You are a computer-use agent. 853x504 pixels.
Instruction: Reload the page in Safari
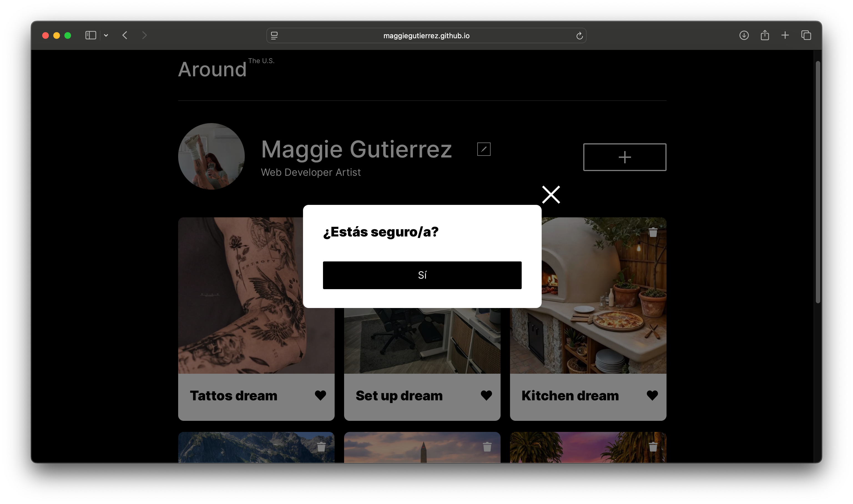click(x=579, y=36)
